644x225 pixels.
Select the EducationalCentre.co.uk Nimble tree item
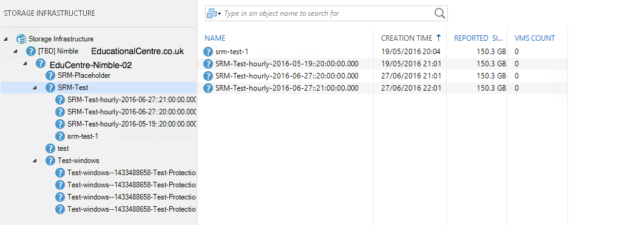(x=137, y=52)
